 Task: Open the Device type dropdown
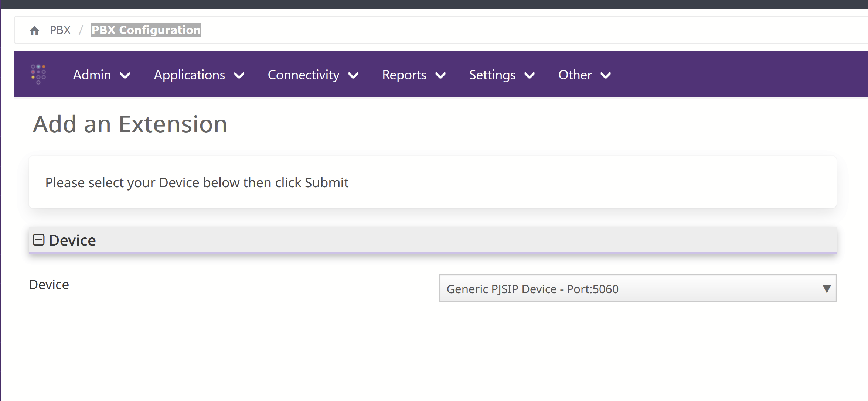638,288
